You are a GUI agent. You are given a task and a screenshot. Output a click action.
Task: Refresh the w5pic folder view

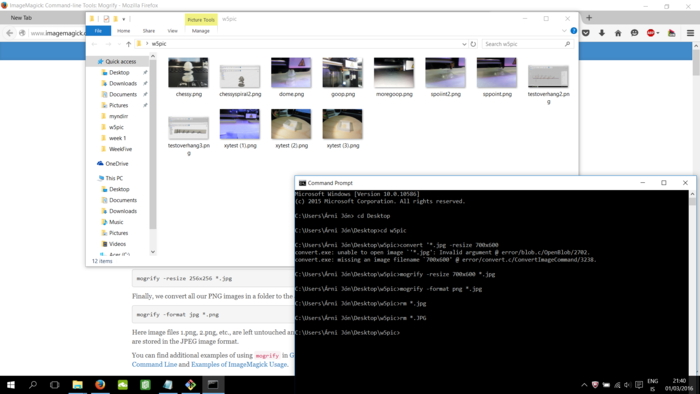(x=473, y=44)
